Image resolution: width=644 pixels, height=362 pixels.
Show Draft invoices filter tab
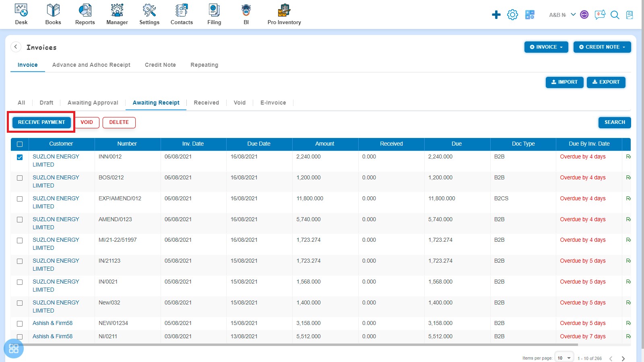coord(46,103)
